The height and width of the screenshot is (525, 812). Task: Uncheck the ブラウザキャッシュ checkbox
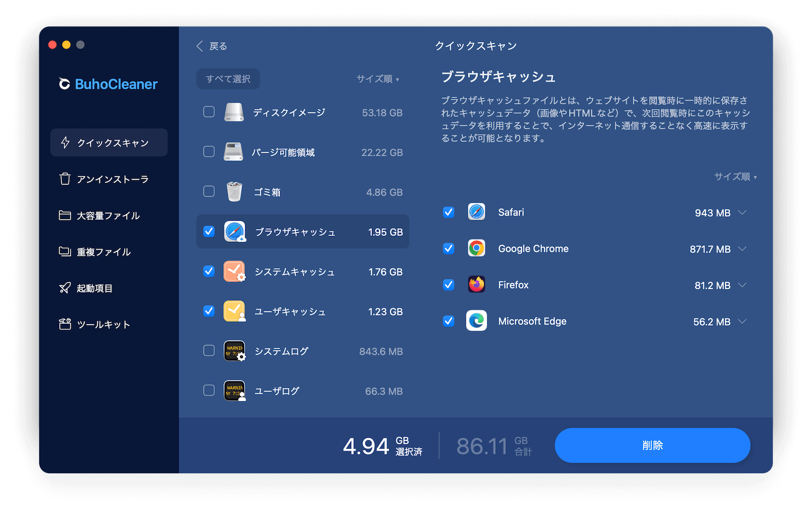point(209,231)
